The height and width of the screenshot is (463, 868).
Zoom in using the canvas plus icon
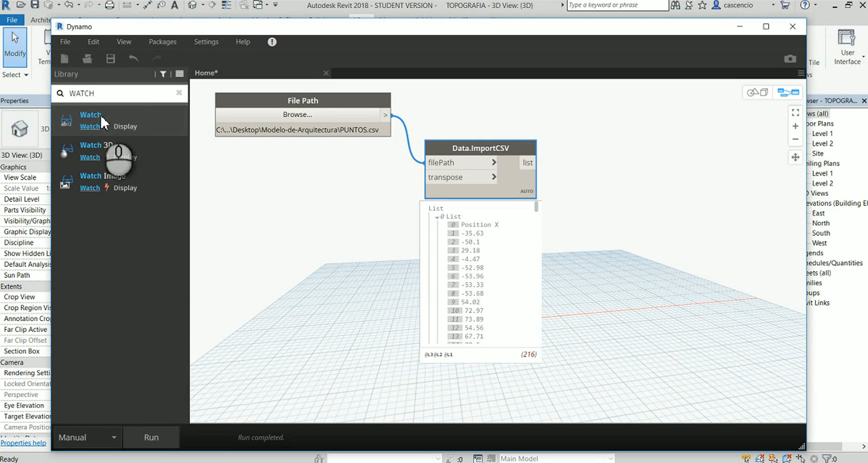point(796,126)
